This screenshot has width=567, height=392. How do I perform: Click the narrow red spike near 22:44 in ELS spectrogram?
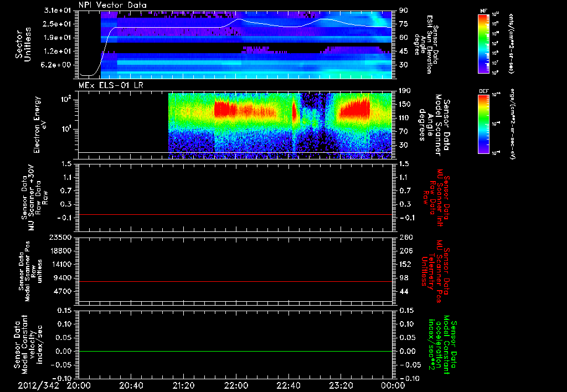(294, 112)
